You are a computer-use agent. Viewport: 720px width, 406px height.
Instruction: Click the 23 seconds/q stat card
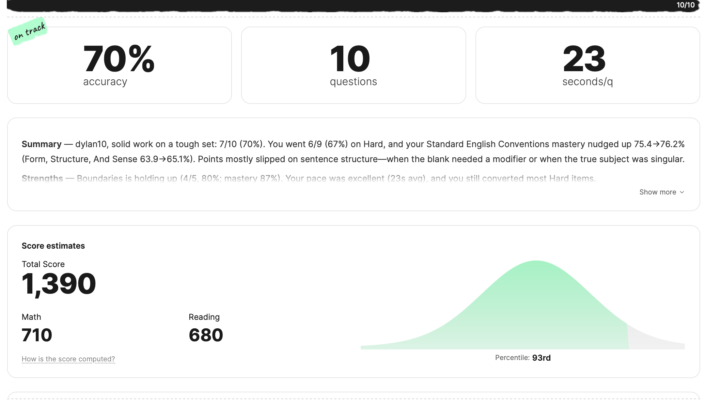coord(587,65)
